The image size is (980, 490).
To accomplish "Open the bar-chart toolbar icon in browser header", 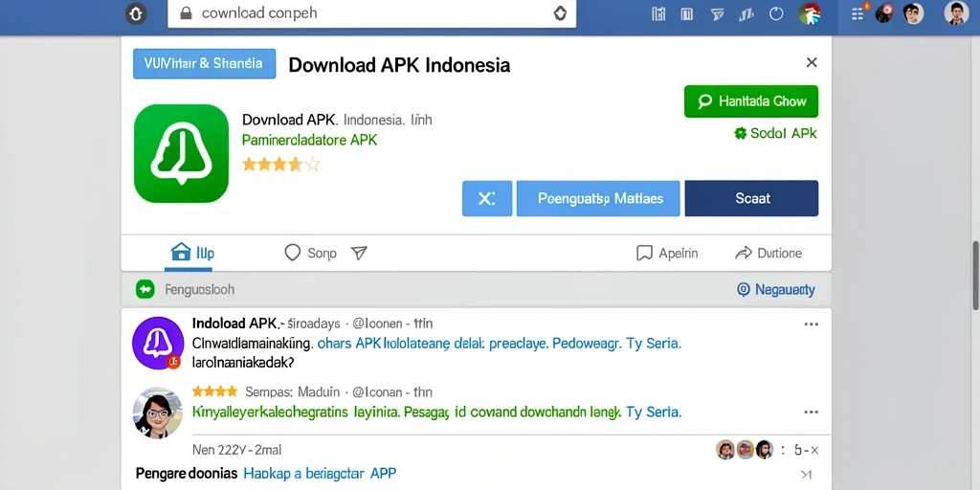I will coord(658,13).
